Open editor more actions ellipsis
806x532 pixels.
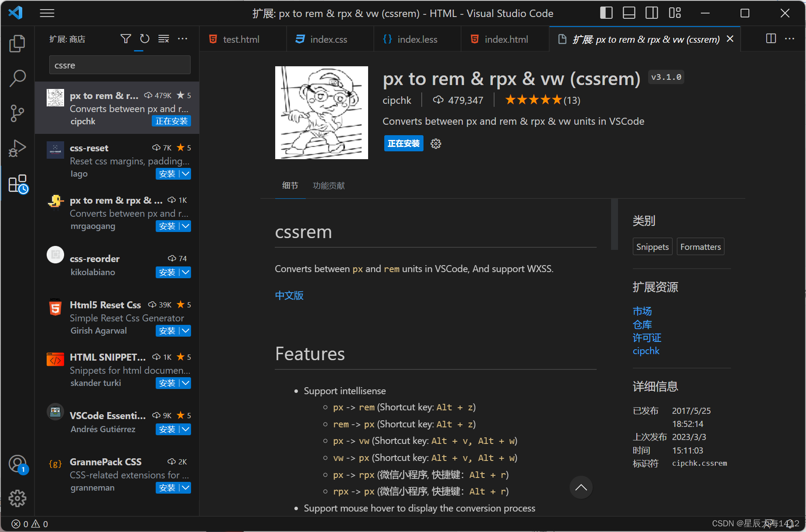[789, 39]
